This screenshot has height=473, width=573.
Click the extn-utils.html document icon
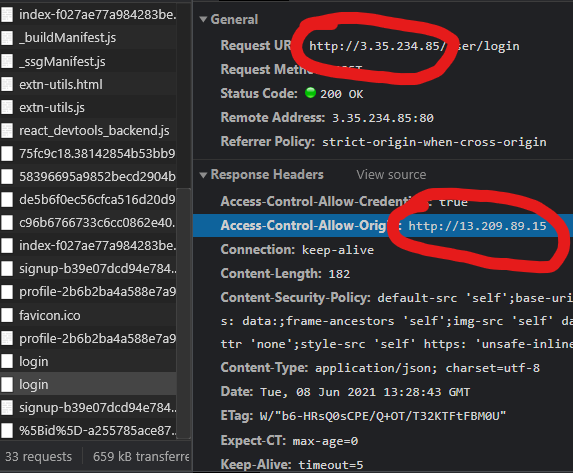7,84
